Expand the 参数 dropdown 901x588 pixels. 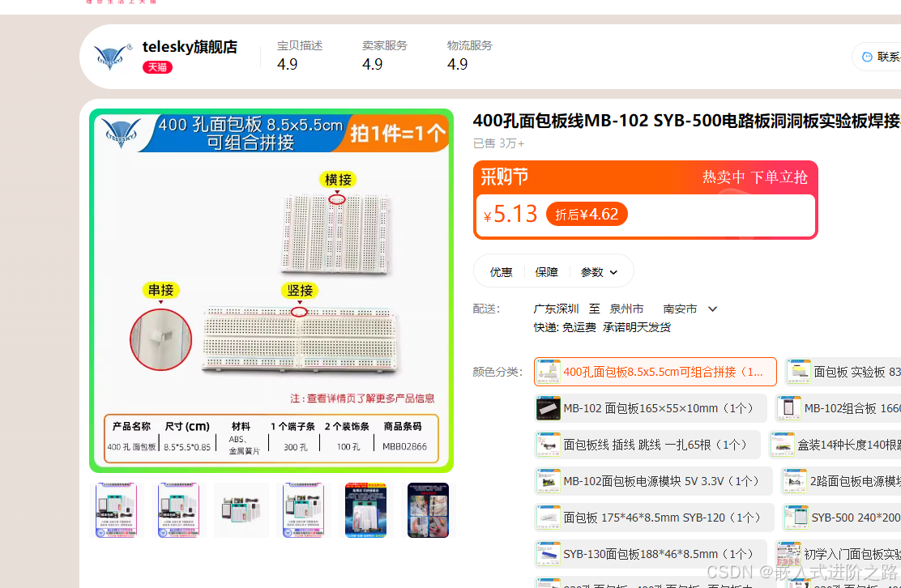click(599, 272)
